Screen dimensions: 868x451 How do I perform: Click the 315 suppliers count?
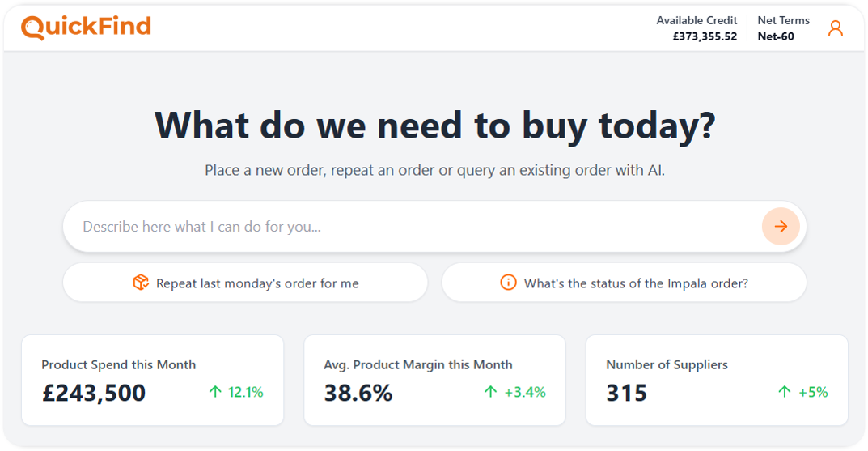point(627,393)
